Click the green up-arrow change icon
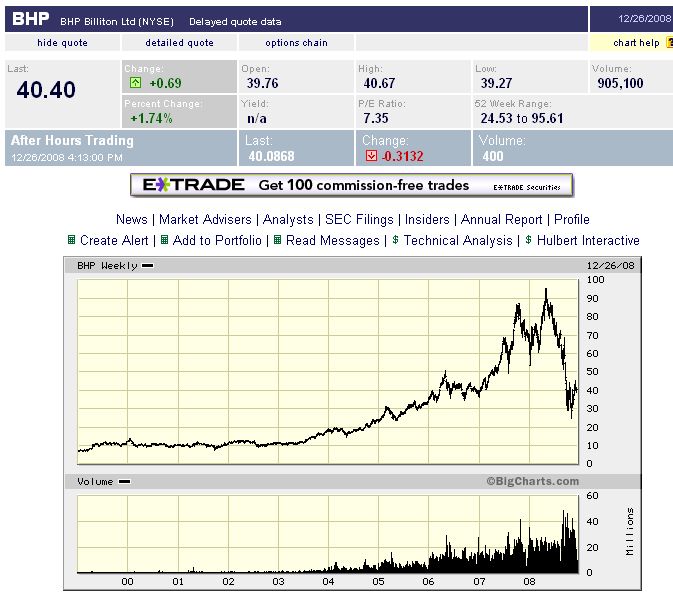This screenshot has height=604, width=673. [x=135, y=82]
